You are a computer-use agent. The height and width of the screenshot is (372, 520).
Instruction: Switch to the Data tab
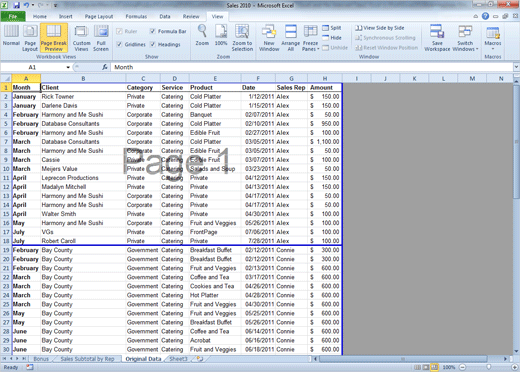pyautogui.click(x=165, y=16)
